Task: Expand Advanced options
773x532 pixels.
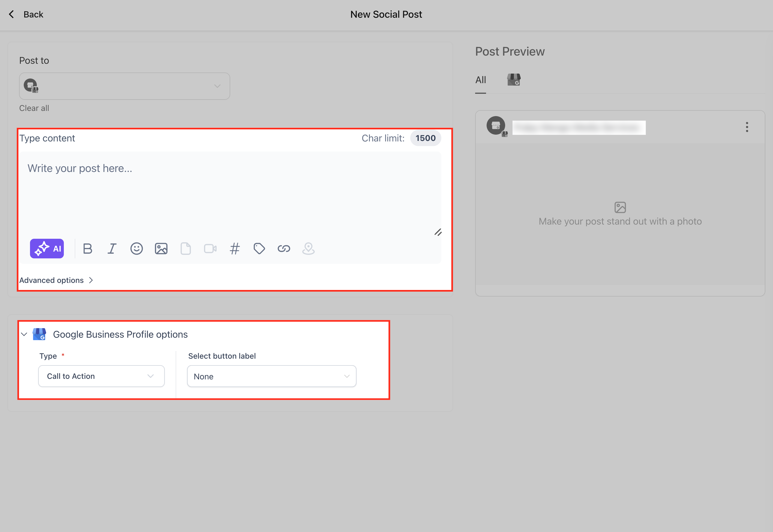Action: [x=56, y=280]
